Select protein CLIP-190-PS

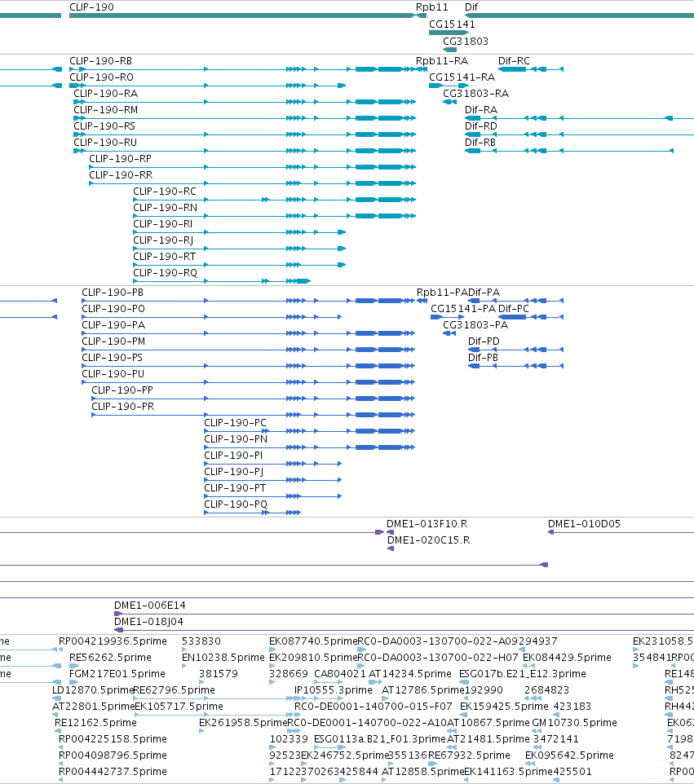pos(248,366)
